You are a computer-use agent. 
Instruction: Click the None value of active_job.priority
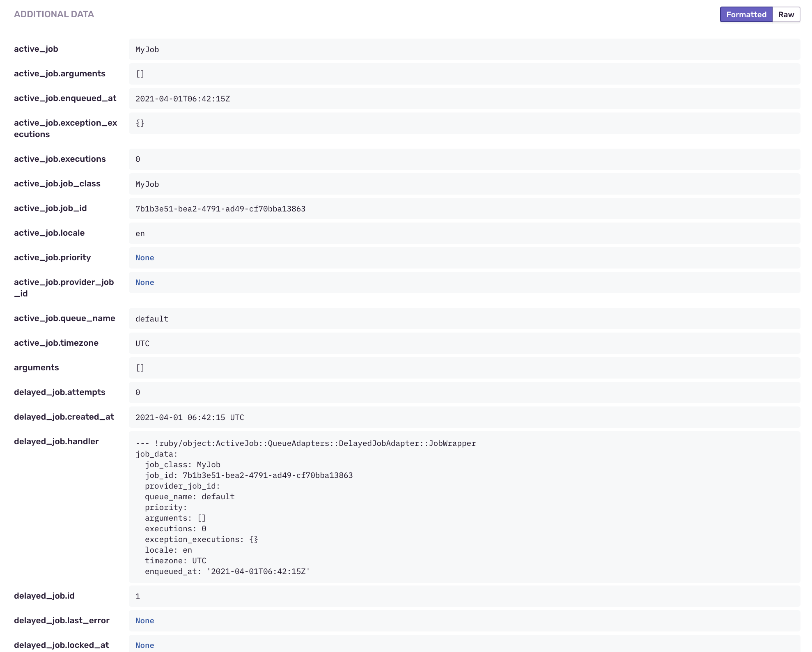pos(145,258)
